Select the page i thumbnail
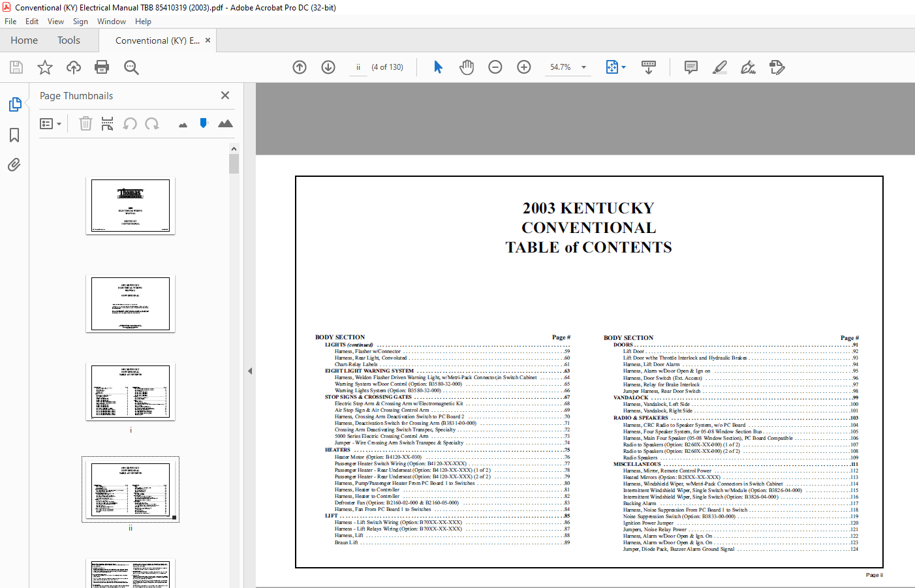 point(131,392)
